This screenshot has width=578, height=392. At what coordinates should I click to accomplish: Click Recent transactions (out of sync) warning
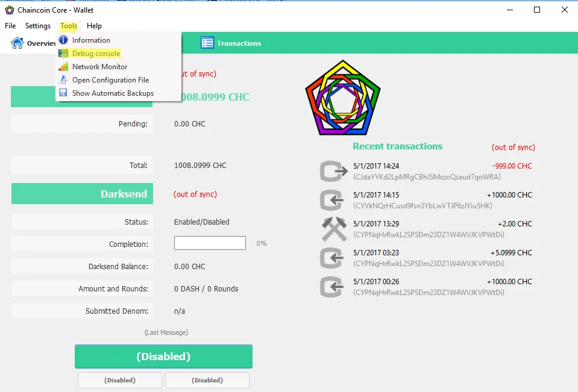coord(513,148)
